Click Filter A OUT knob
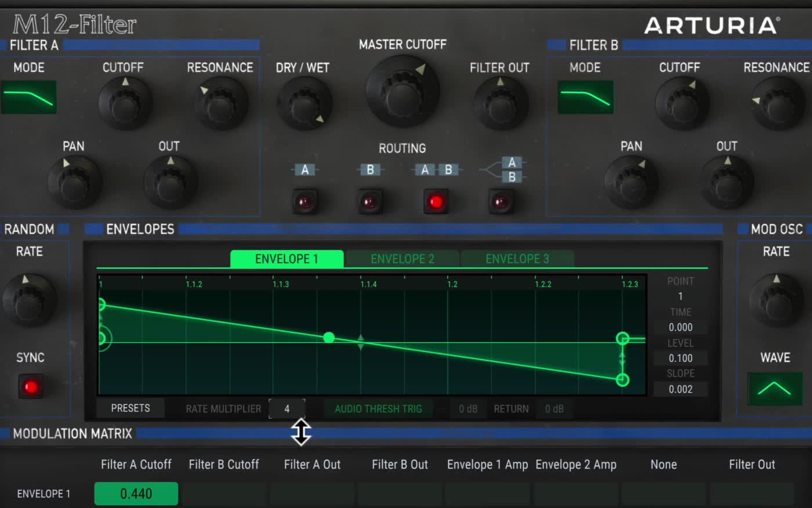Viewport: 812px width, 508px height. (170, 182)
